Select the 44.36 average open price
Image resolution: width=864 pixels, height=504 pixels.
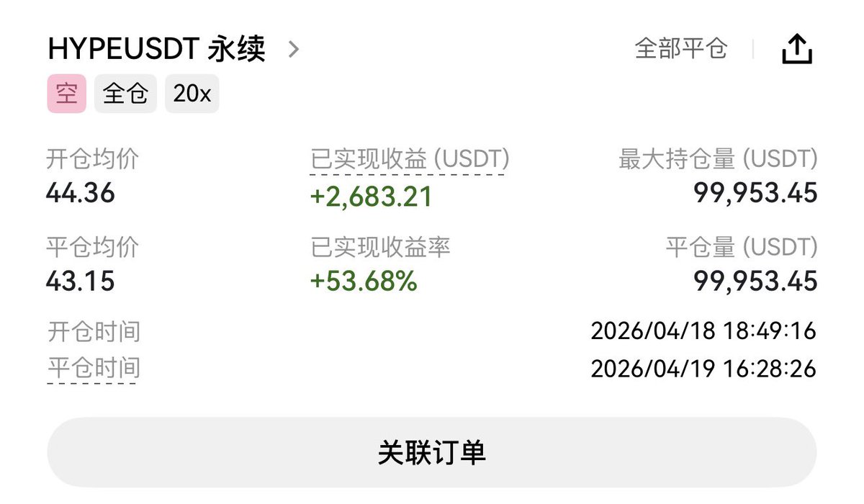point(81,193)
